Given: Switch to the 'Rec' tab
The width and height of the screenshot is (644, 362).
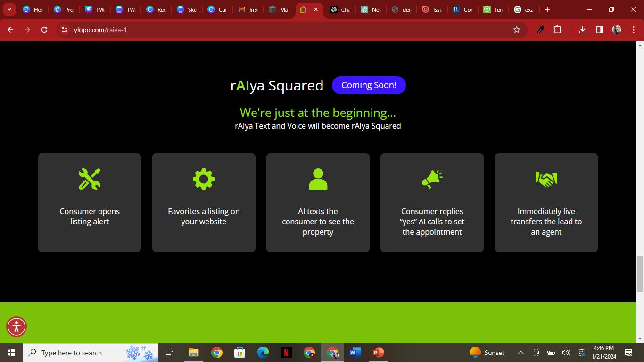Looking at the screenshot, I should click(156, 9).
